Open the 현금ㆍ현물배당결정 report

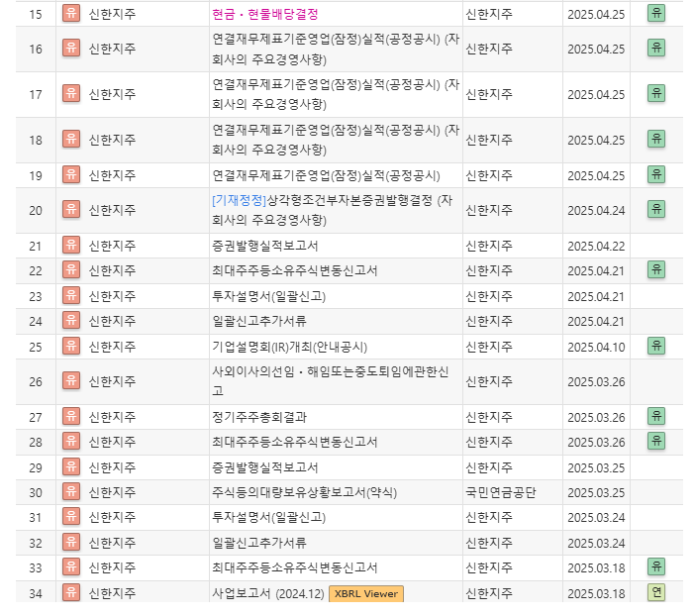pos(265,14)
